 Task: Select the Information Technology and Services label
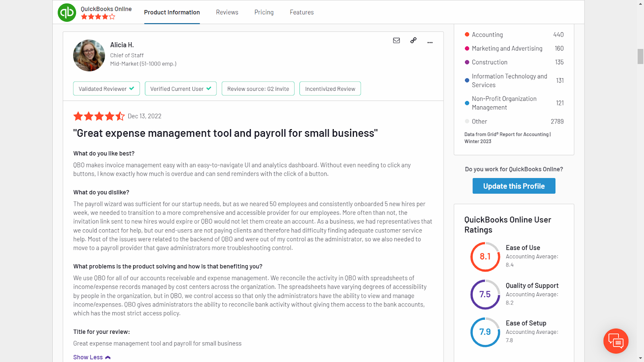click(510, 80)
